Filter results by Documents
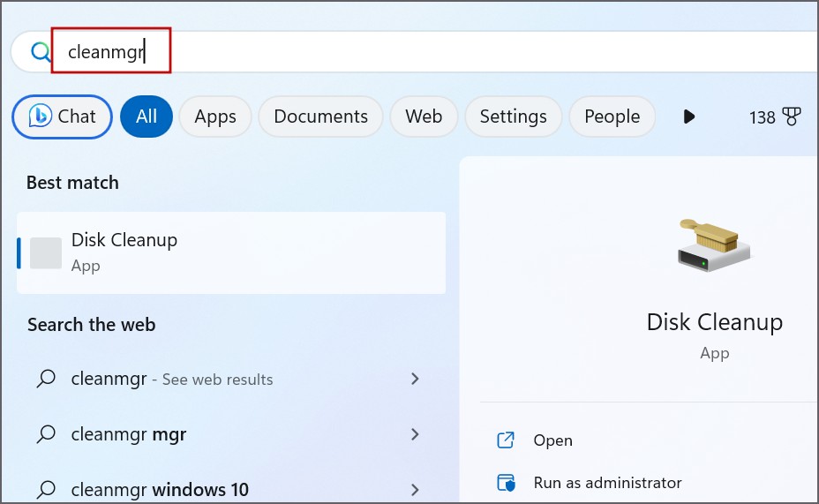Image resolution: width=819 pixels, height=504 pixels. [320, 117]
